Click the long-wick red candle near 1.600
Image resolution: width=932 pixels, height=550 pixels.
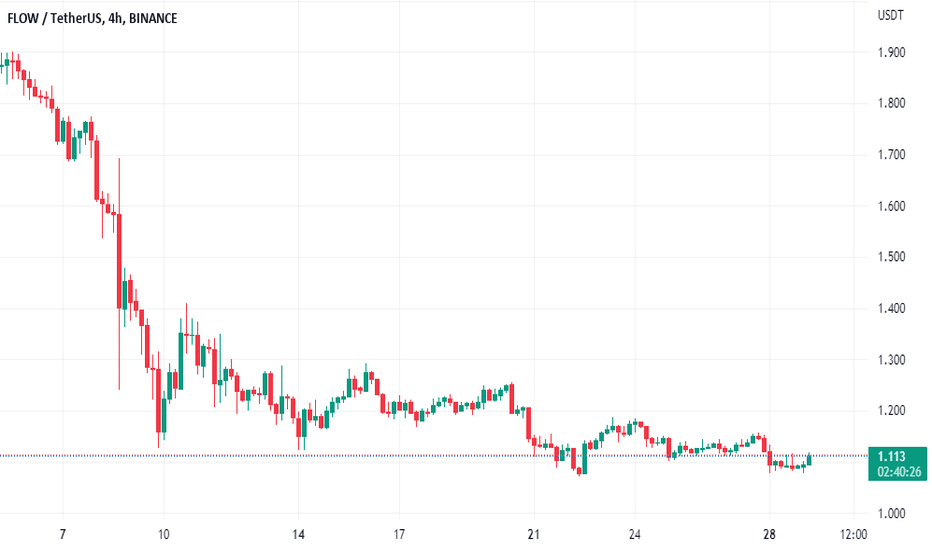coord(119,262)
